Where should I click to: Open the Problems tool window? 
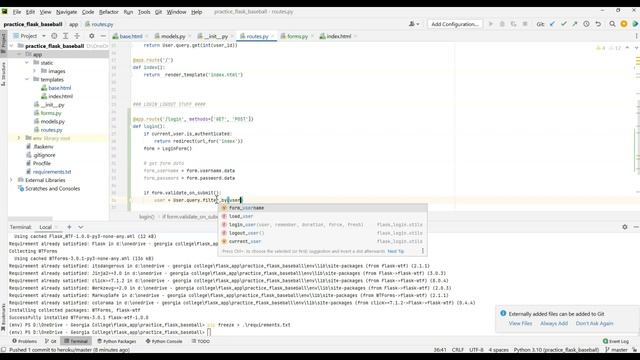tap(24, 341)
